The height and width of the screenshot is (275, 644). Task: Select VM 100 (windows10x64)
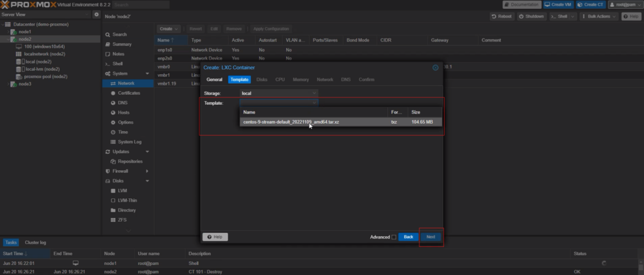pyautogui.click(x=45, y=46)
